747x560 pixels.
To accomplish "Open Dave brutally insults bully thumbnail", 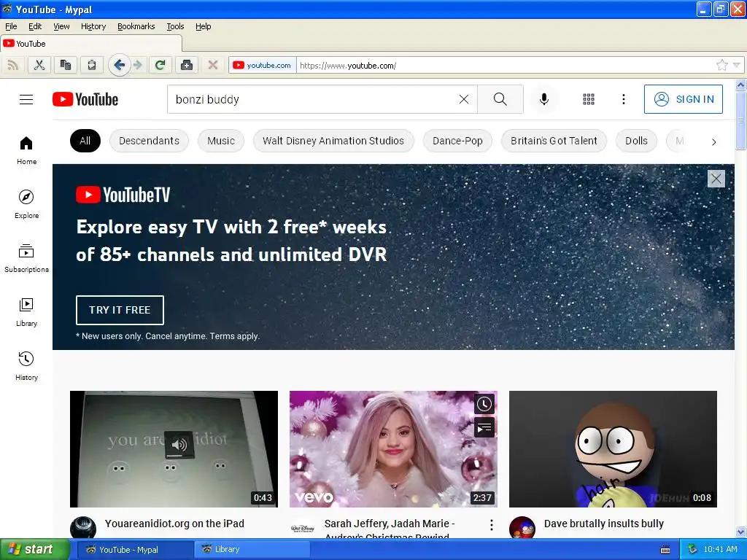I will click(613, 449).
